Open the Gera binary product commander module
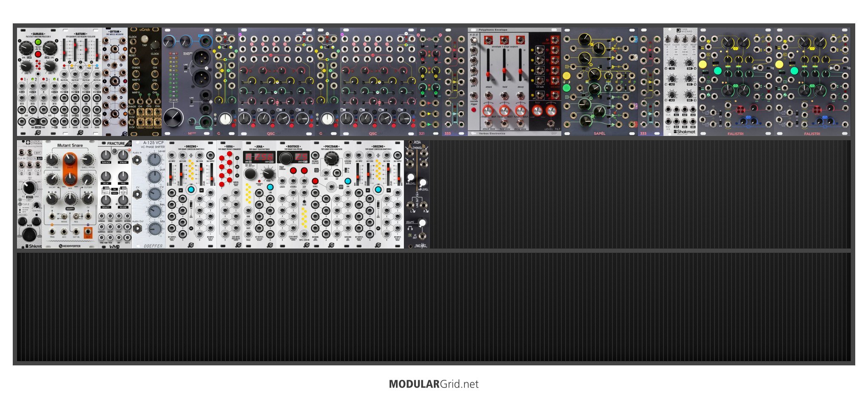Image resolution: width=868 pixels, height=393 pixels. point(230,194)
